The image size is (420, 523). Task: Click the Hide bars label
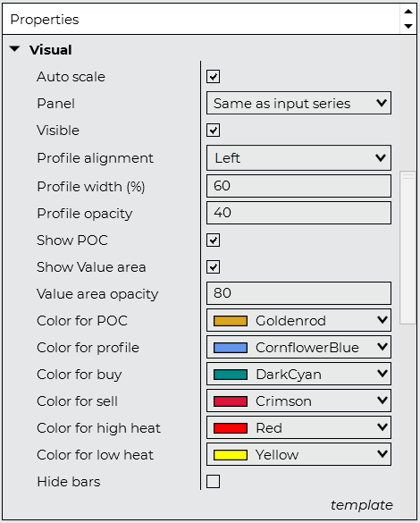pyautogui.click(x=69, y=482)
